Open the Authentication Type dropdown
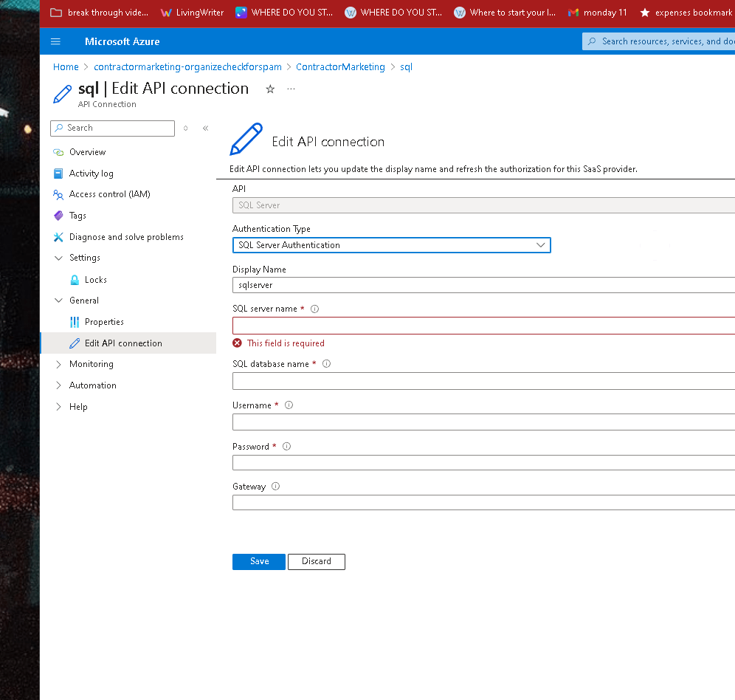This screenshot has height=700, width=735. click(x=391, y=245)
